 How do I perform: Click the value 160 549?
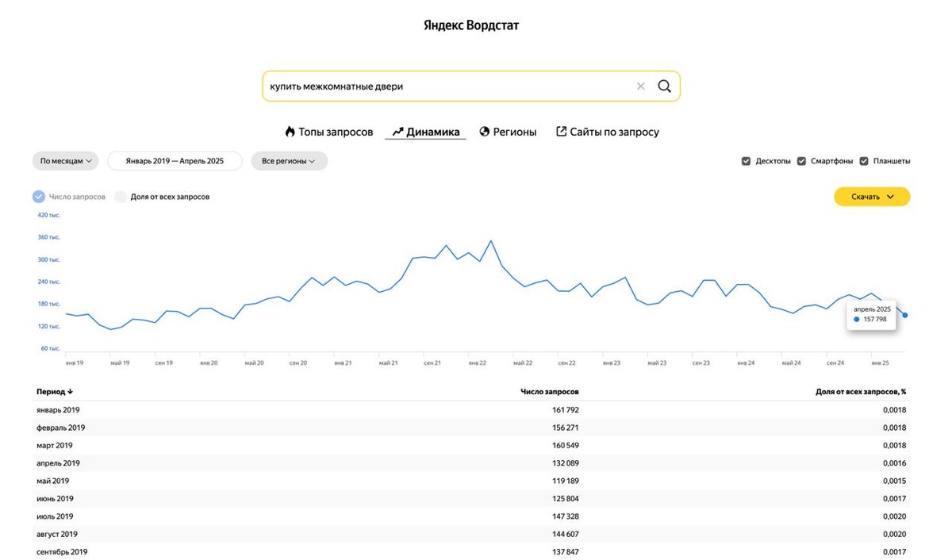566,446
